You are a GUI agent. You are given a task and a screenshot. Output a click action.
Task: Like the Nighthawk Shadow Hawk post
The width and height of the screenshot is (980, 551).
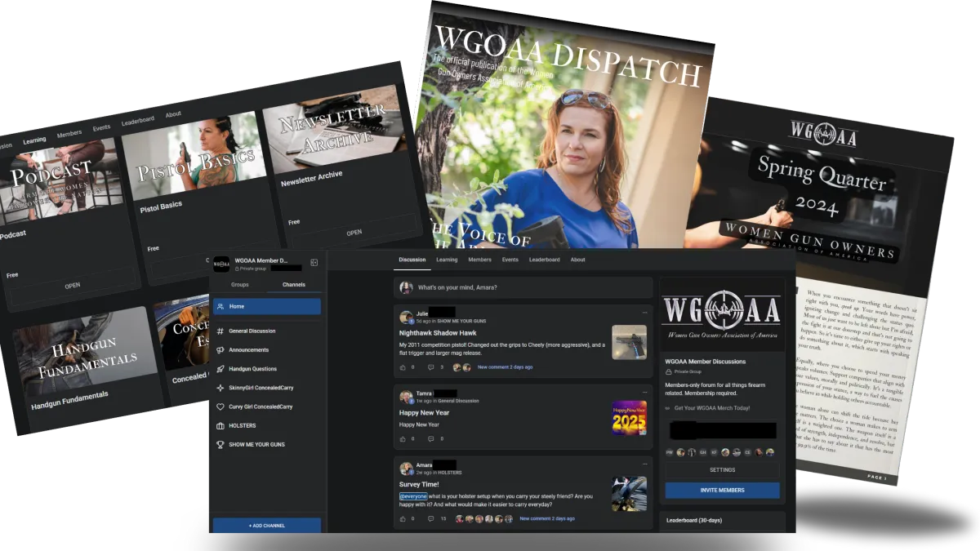click(x=403, y=367)
